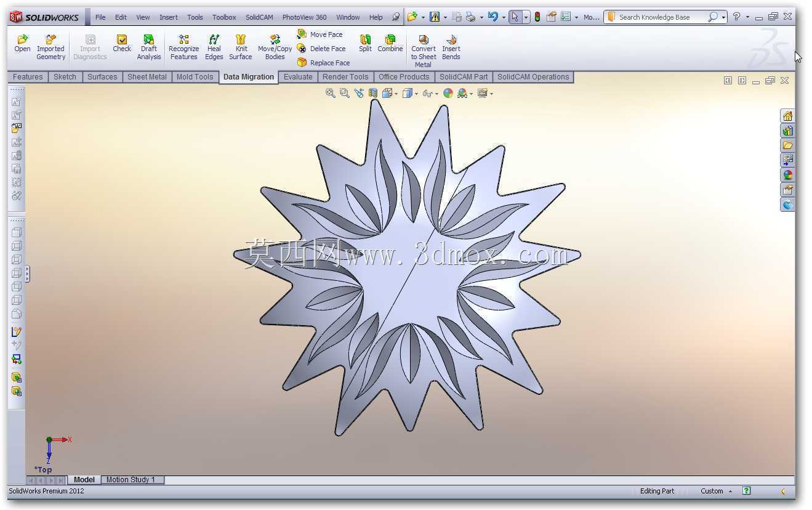The height and width of the screenshot is (510, 812).
Task: Open dropdown arrow beside Undo
Action: (503, 17)
